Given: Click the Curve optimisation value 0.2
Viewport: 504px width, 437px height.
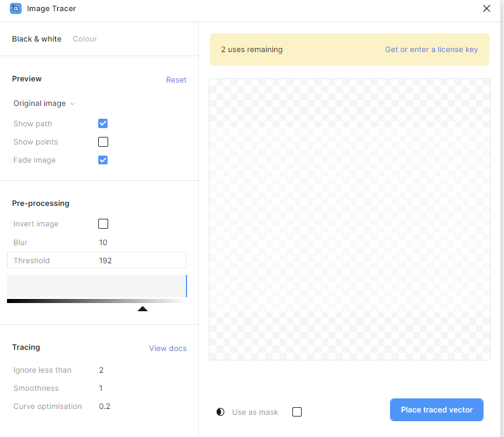Looking at the screenshot, I should 105,407.
